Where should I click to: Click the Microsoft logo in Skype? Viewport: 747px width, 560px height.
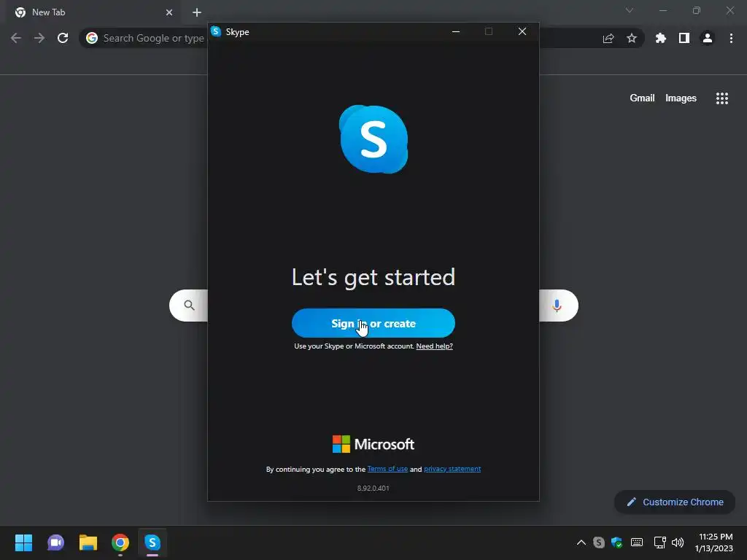tap(373, 444)
